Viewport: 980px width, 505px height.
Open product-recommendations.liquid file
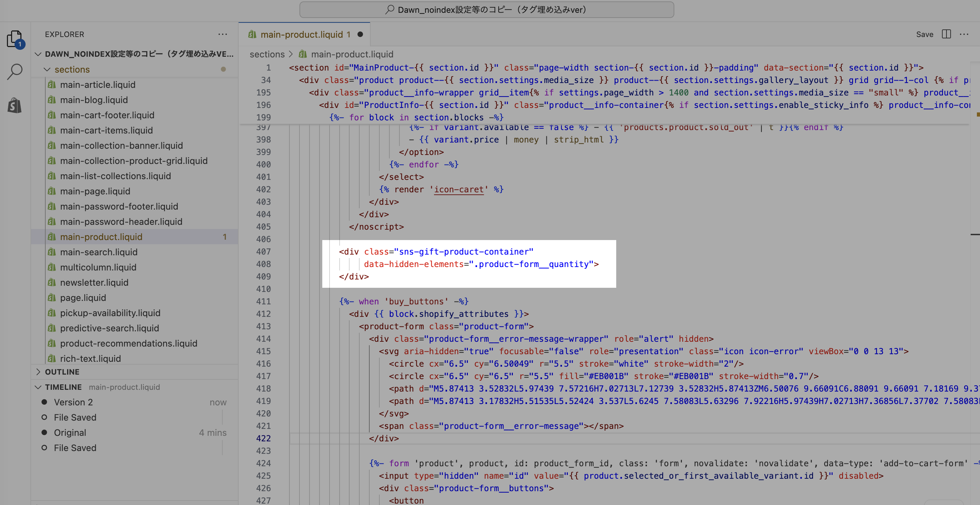pyautogui.click(x=129, y=343)
